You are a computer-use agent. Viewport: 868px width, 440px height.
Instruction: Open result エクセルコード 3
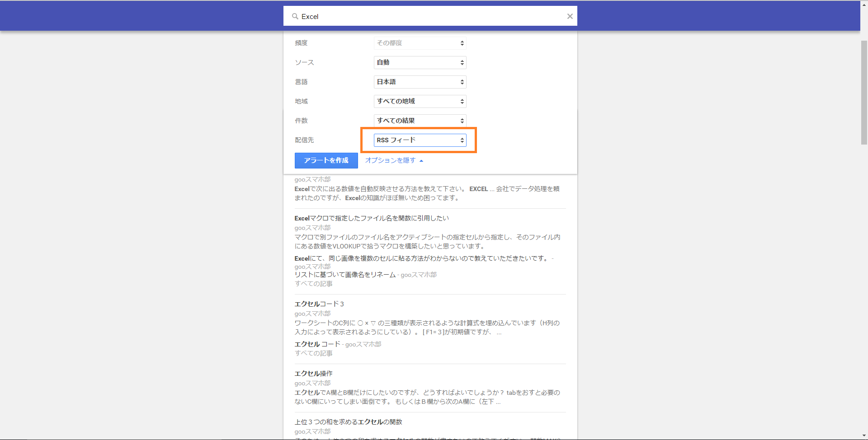[319, 304]
